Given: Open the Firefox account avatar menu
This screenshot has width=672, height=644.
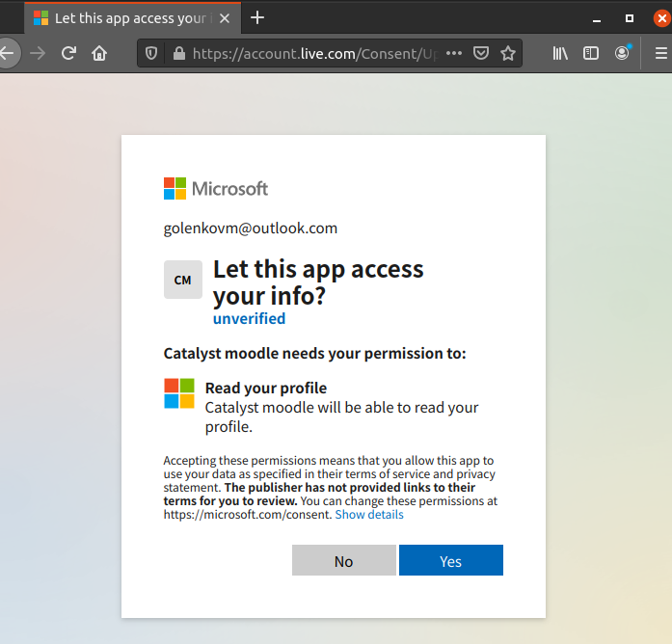Looking at the screenshot, I should [x=622, y=53].
